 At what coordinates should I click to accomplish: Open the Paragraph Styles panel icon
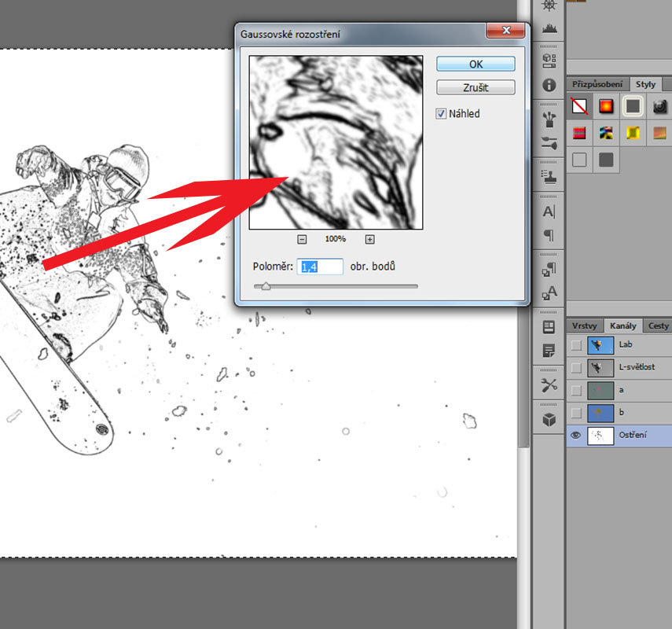click(x=549, y=269)
